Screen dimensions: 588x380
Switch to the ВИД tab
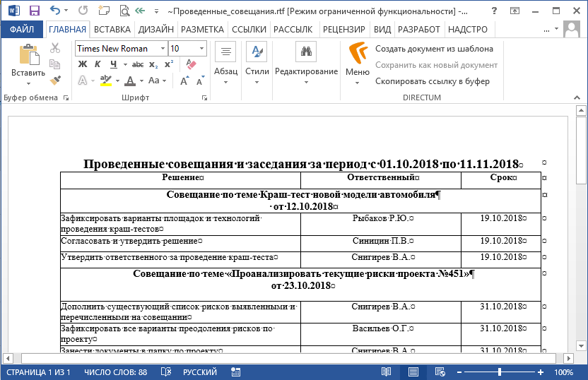(382, 29)
